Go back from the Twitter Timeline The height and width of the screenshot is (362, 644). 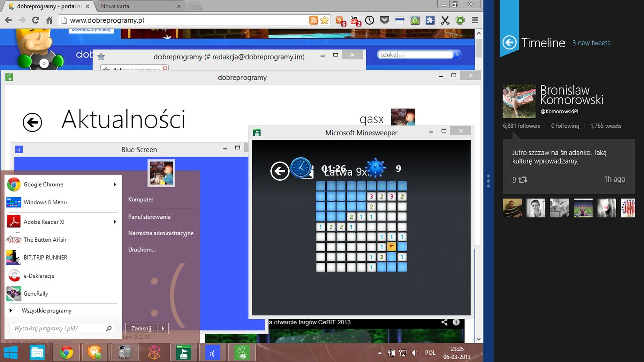[509, 42]
